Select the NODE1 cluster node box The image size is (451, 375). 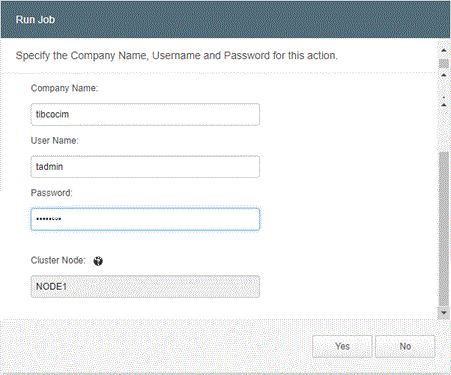tap(145, 286)
